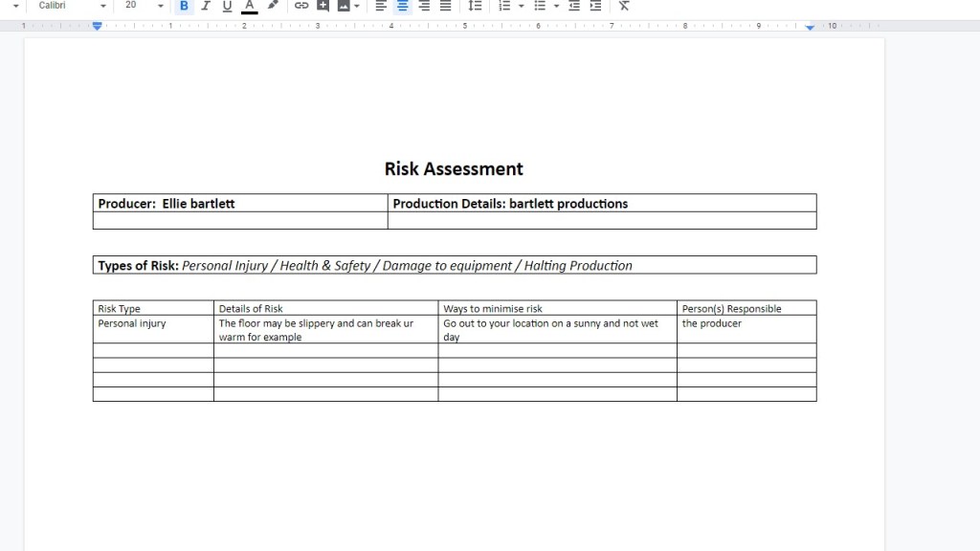Expand the numbered list options arrow
Viewport: 980px width, 551px height.
click(x=522, y=6)
